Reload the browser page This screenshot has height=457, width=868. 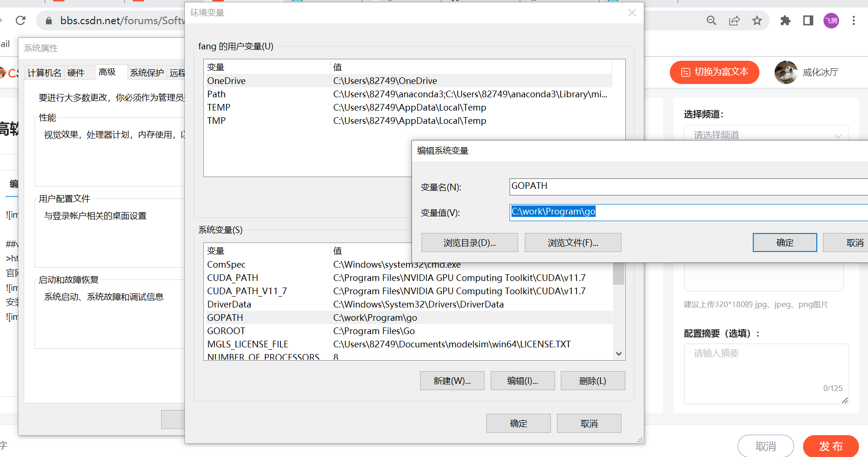[x=20, y=20]
